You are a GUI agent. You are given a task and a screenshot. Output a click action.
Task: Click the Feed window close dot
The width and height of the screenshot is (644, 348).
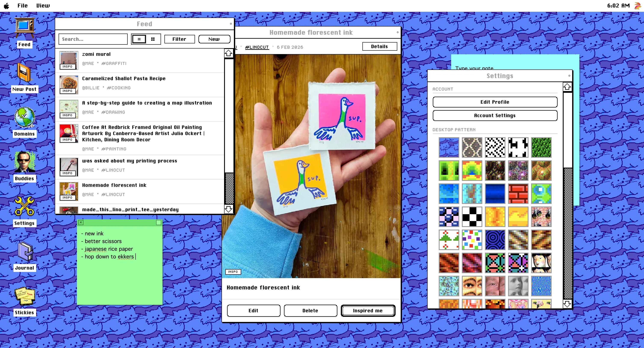pyautogui.click(x=231, y=24)
